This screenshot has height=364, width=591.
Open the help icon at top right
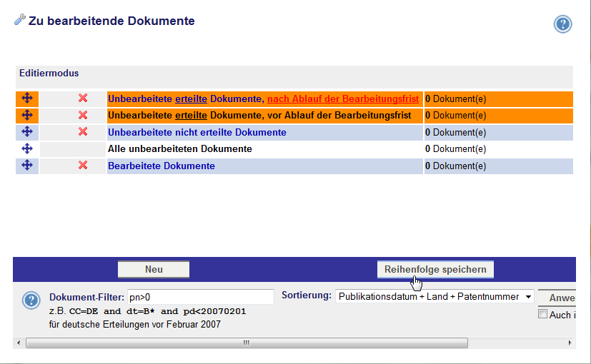point(562,24)
